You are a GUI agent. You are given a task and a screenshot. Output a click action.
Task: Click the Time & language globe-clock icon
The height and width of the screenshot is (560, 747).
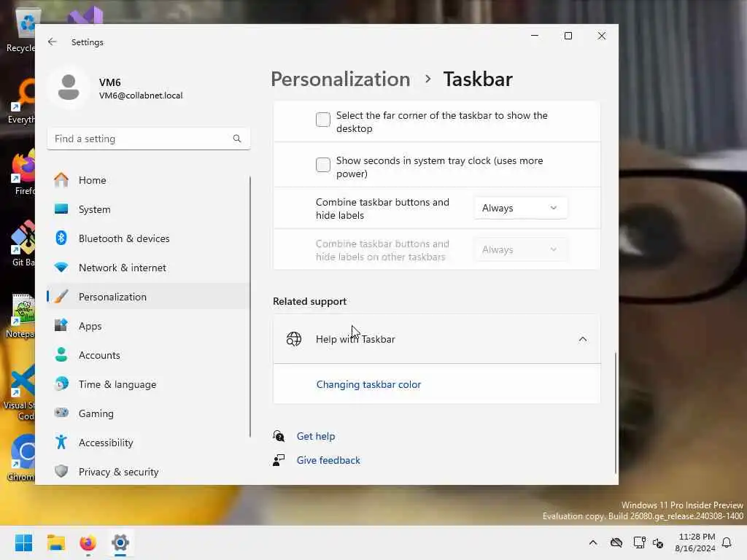coord(61,384)
